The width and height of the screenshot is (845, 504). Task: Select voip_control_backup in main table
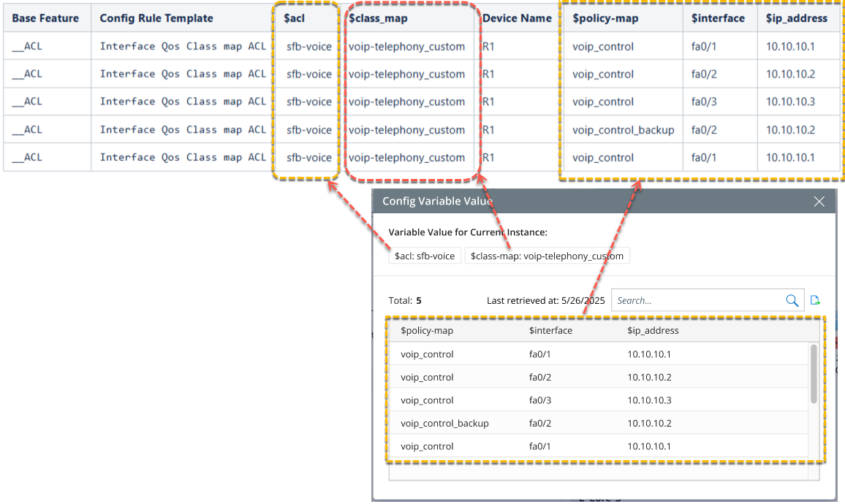point(623,130)
